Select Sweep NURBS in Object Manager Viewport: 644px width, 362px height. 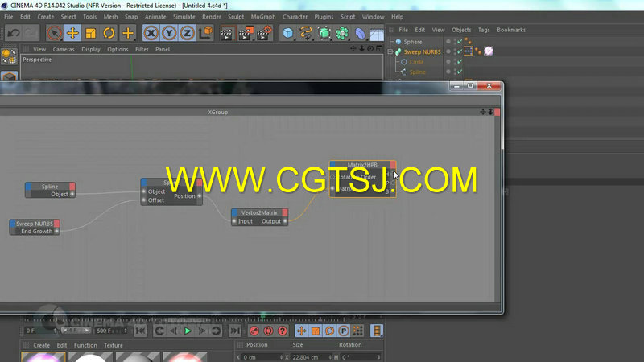[x=422, y=51]
